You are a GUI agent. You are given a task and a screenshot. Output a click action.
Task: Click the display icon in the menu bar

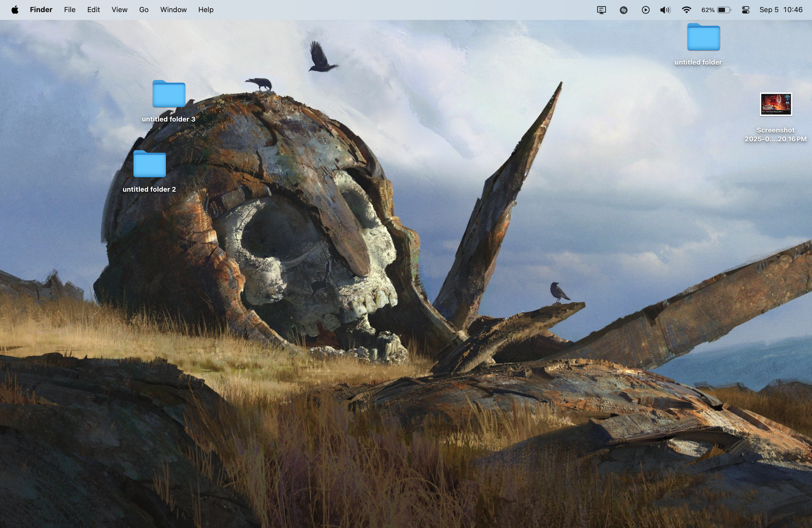(601, 10)
